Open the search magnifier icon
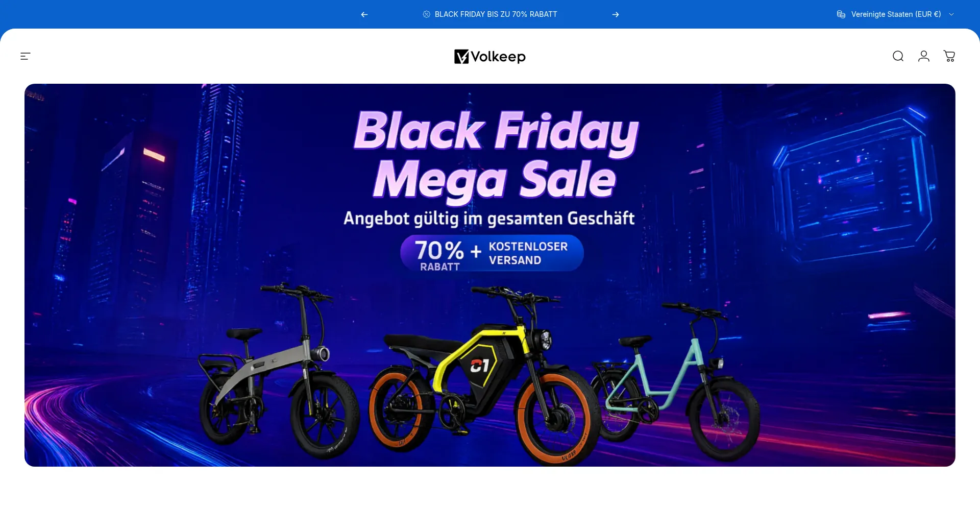Image resolution: width=980 pixels, height=507 pixels. click(898, 56)
